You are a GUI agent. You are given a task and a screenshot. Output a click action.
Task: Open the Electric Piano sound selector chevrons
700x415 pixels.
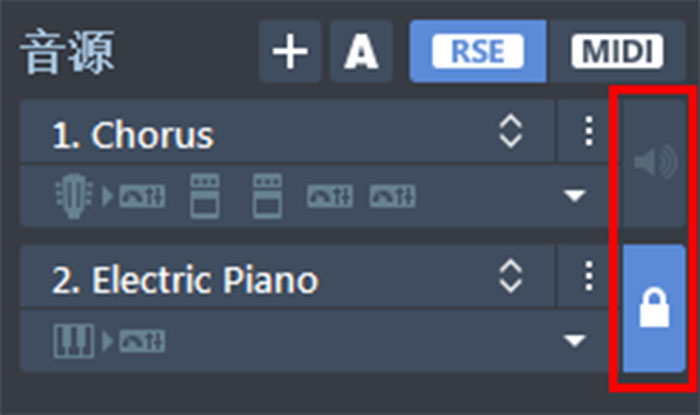pos(511,276)
